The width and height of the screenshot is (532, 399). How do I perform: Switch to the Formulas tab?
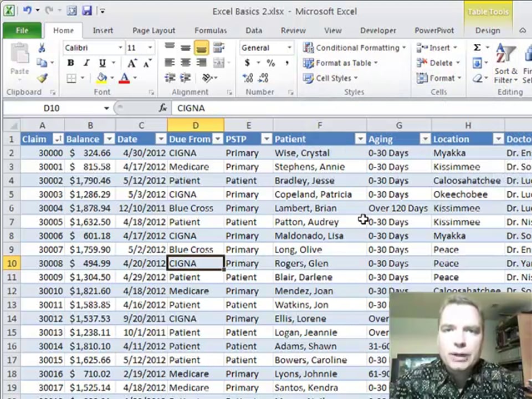(211, 30)
